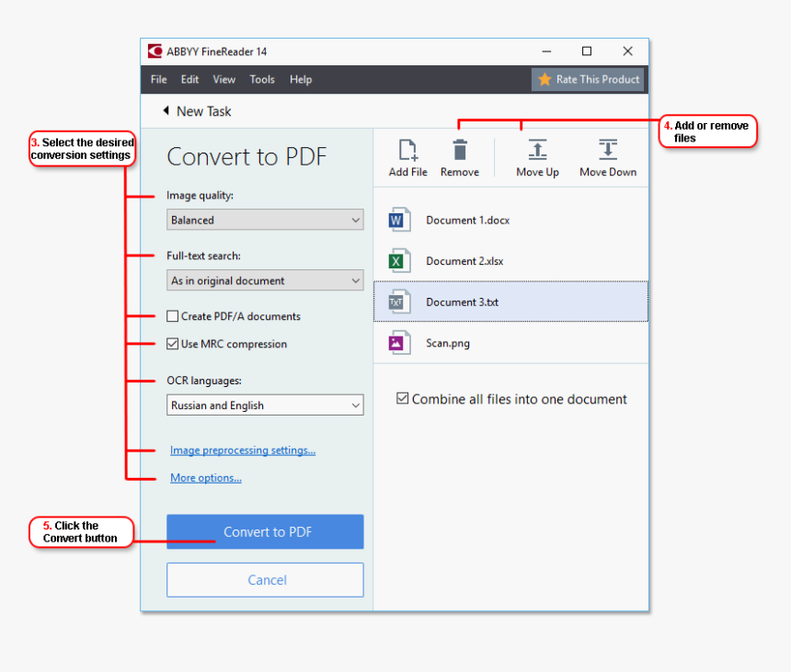
Task: Open the Edit menu
Action: (x=189, y=79)
